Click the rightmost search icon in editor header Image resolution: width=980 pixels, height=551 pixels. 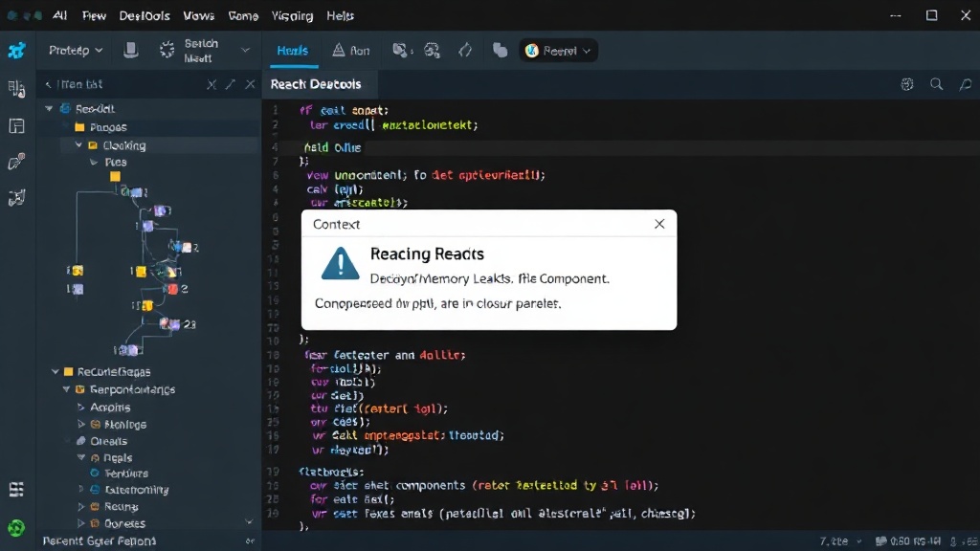[x=966, y=84]
